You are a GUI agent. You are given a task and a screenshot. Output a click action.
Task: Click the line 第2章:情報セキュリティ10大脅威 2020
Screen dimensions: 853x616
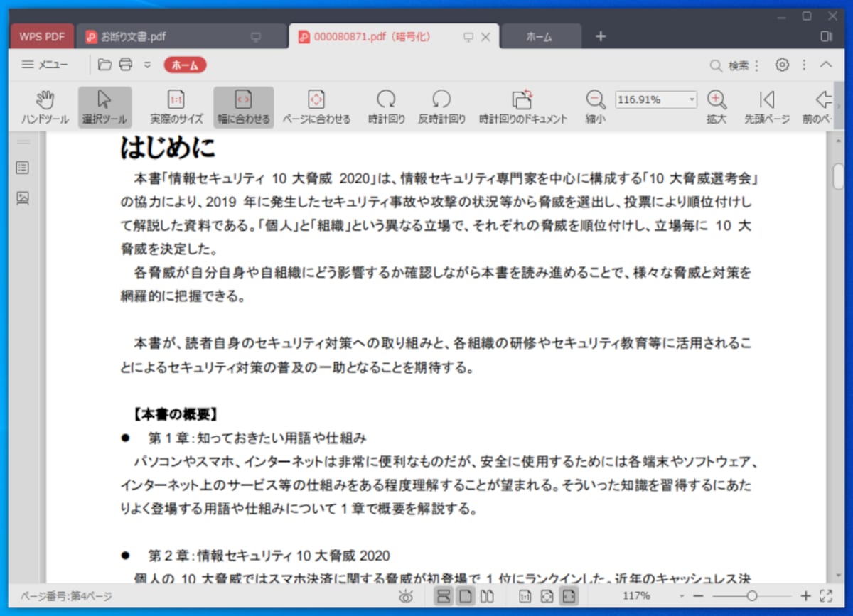269,556
